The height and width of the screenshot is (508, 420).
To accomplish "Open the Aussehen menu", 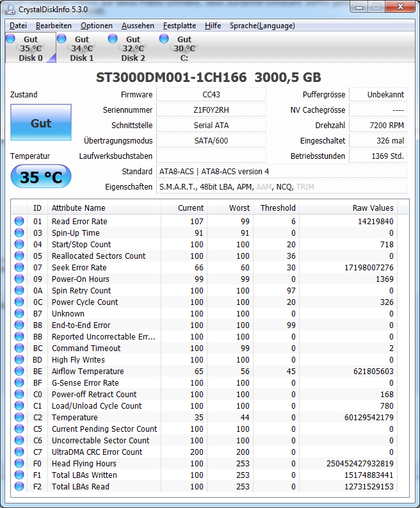I will tap(138, 26).
